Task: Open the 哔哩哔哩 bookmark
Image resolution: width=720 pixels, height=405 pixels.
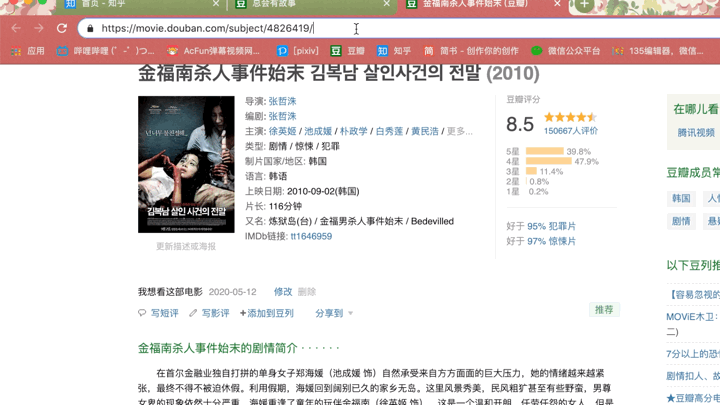Action: tap(105, 51)
